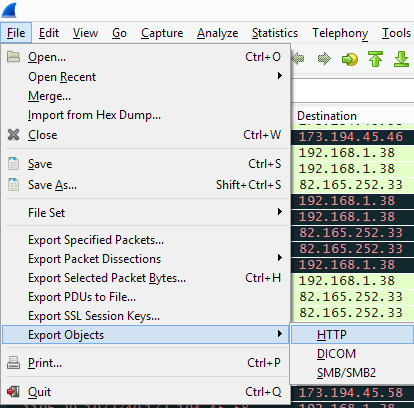Choose Save As... menu entry
Screen dimensions: 414x408
pyautogui.click(x=145, y=185)
